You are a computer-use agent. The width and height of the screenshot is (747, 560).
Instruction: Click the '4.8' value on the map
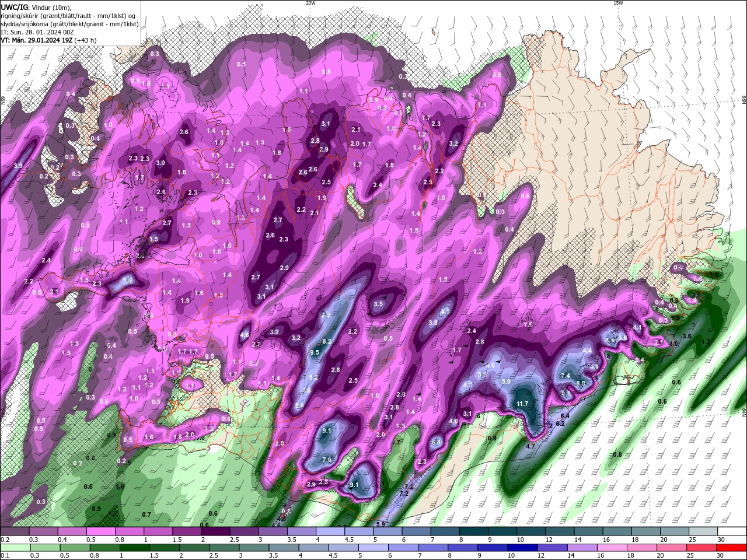point(245,335)
